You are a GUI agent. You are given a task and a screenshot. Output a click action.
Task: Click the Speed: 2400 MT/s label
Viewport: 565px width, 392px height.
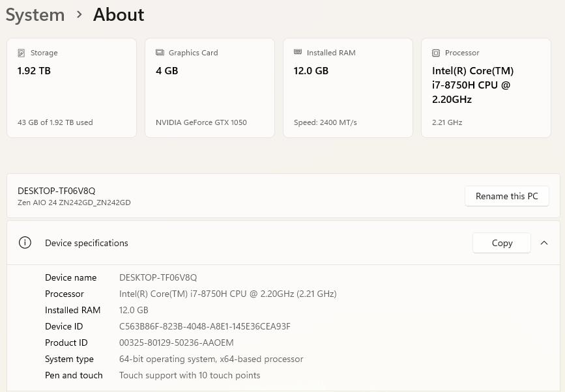click(x=325, y=122)
